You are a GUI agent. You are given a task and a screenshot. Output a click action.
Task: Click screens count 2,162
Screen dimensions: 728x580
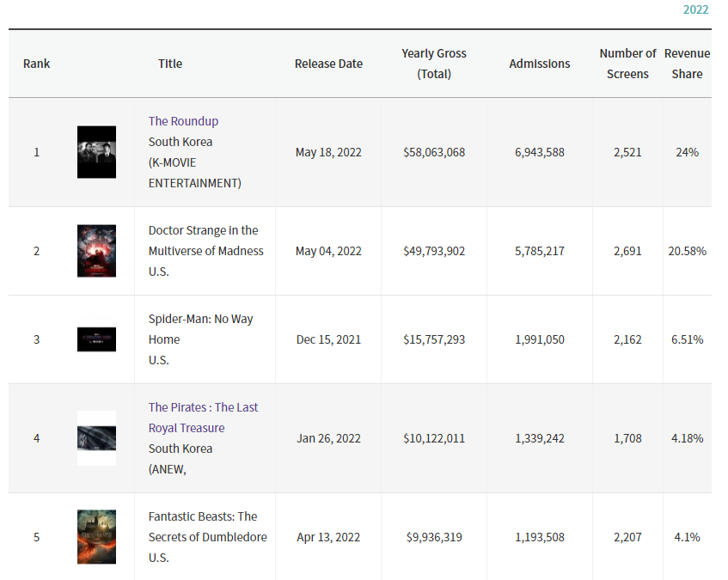pos(627,339)
